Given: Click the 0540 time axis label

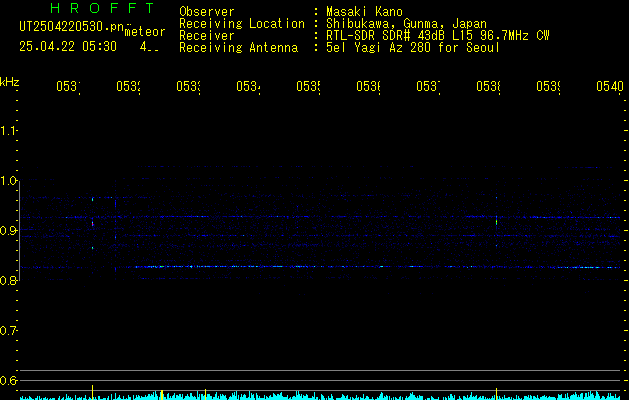Looking at the screenshot, I should pyautogui.click(x=610, y=86).
